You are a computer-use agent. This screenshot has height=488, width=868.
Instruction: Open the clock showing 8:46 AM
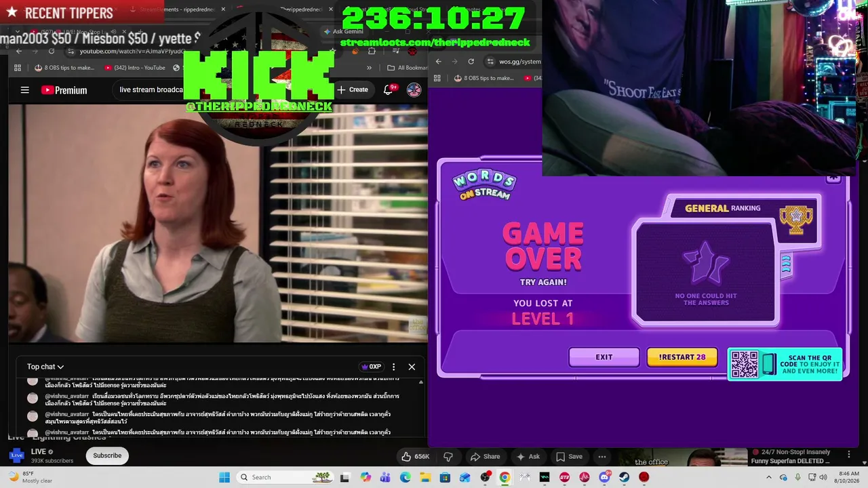coord(848,477)
